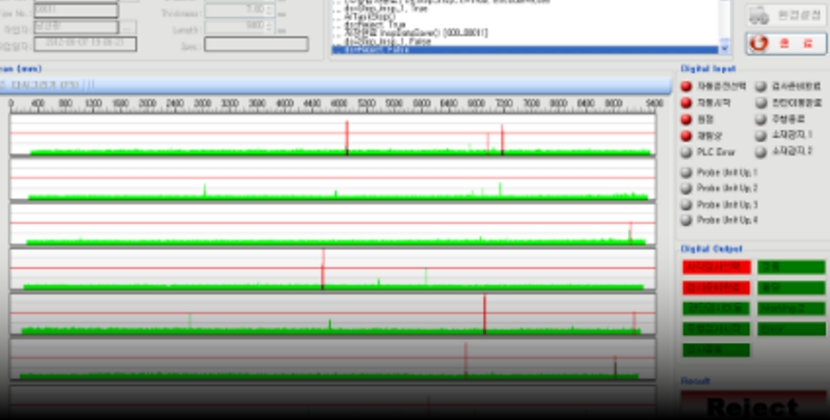The image size is (830, 420).
Task: Click the log list scroll-down arrow
Action: pyautogui.click(x=725, y=48)
